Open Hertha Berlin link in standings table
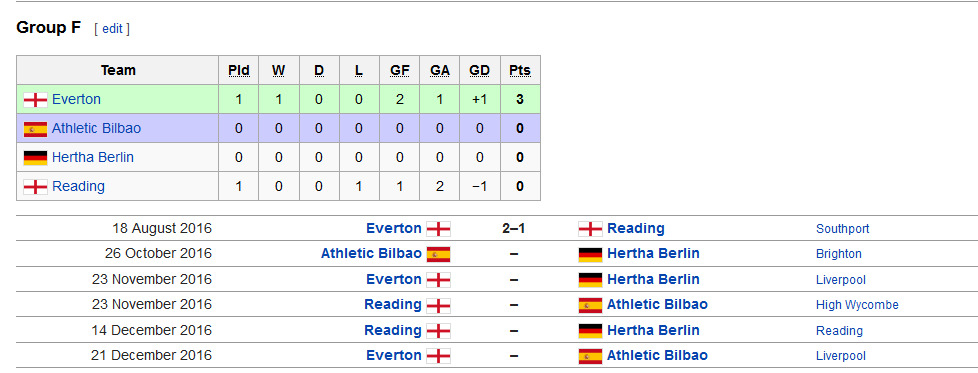 pos(93,157)
